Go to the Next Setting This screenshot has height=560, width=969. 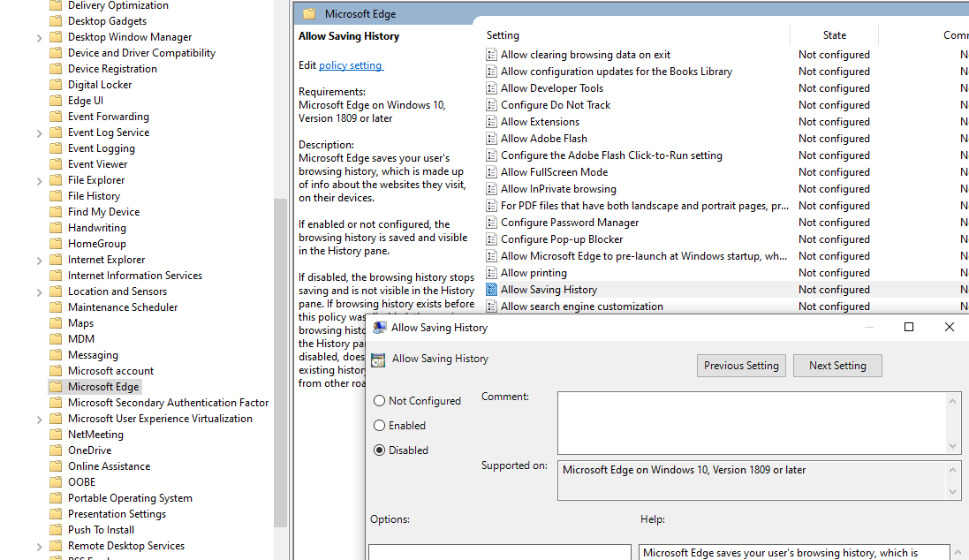[837, 366]
